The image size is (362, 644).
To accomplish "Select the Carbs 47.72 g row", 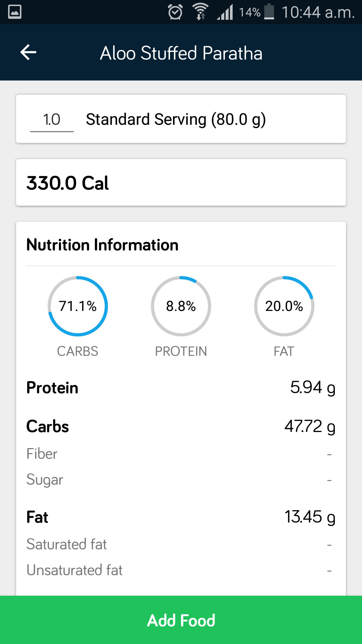I will coord(181,427).
